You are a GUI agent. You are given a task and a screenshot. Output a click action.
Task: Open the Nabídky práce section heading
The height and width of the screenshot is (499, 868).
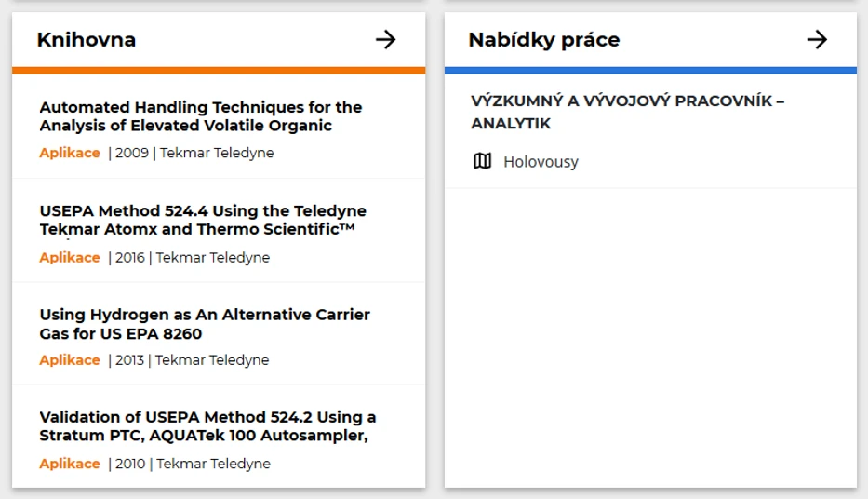pos(543,39)
